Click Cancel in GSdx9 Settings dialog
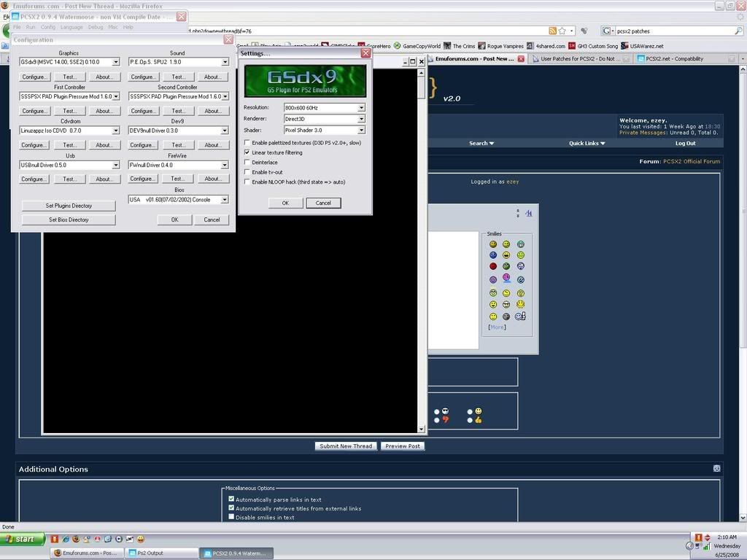The width and height of the screenshot is (747, 560). (323, 203)
